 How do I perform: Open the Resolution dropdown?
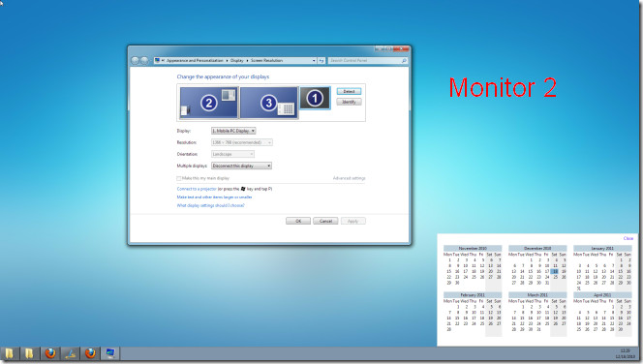241,142
